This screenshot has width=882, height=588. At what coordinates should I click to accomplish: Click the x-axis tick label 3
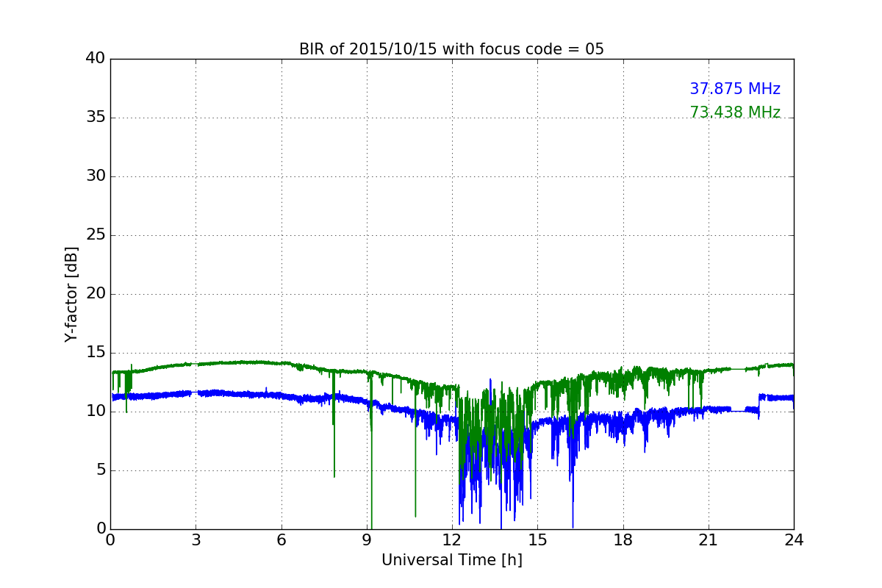pos(196,540)
